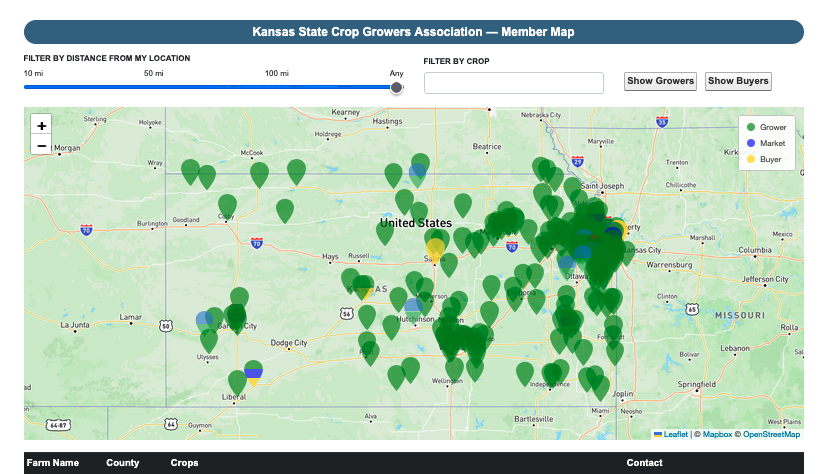Click the yellow Buyer marker near Salina
Image resolution: width=828 pixels, height=474 pixels.
click(436, 251)
